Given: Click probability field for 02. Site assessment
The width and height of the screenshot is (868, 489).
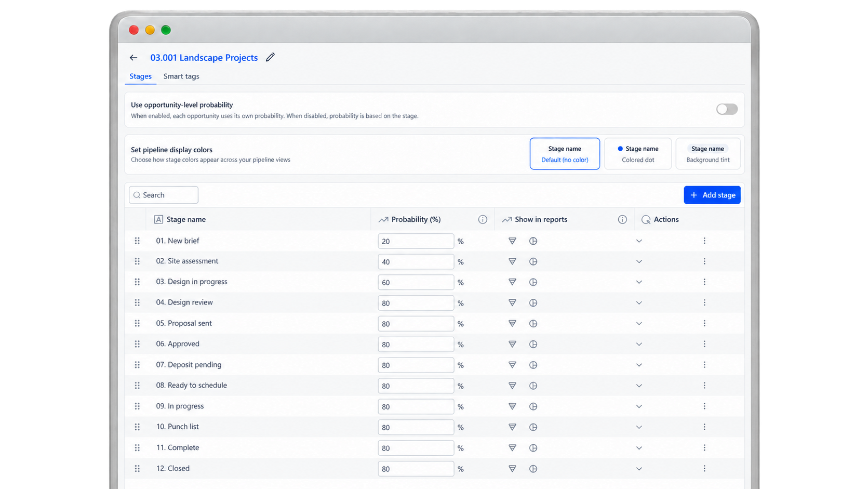Looking at the screenshot, I should [x=416, y=261].
